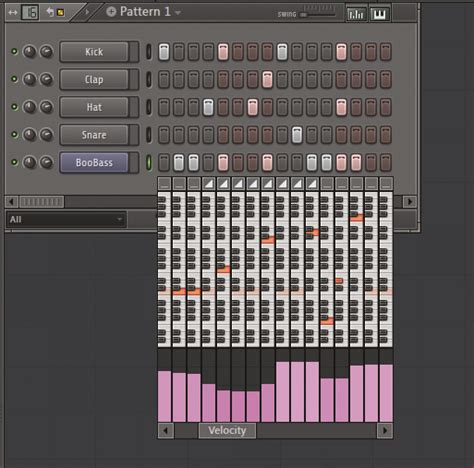The image size is (474, 468).
Task: Toggle the slide triangle above the eleventh keyboard column
Action: 312,184
